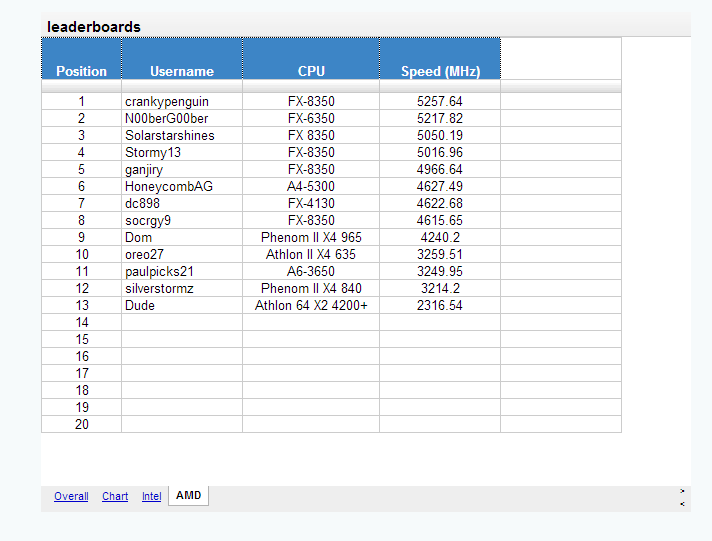Click the Phenom II X4 965 cell

(311, 237)
